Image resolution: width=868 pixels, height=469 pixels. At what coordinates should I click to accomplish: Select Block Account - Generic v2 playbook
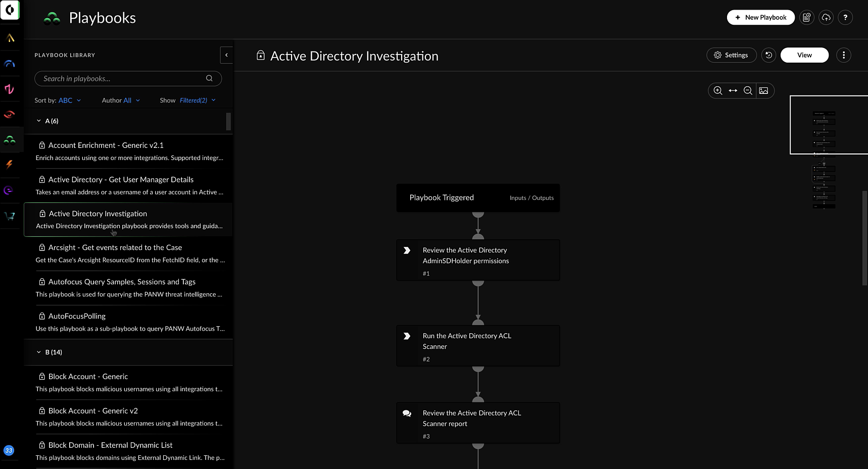[x=93, y=411]
